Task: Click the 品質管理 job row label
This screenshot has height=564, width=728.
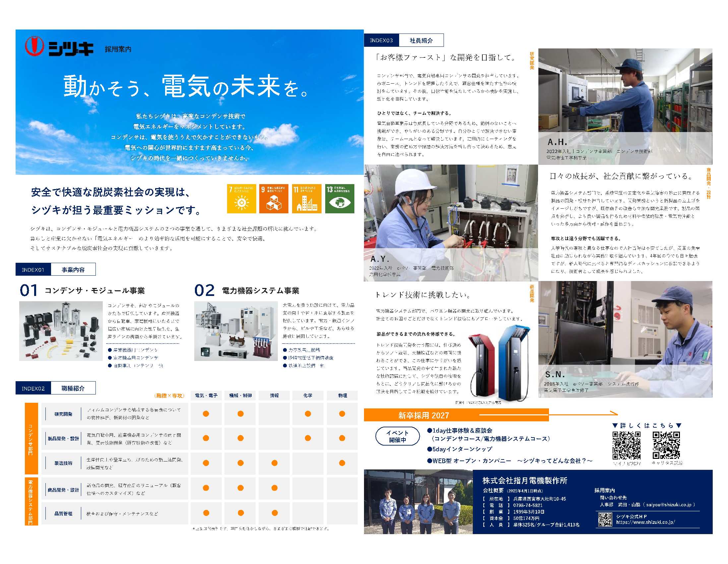Action: (63, 514)
